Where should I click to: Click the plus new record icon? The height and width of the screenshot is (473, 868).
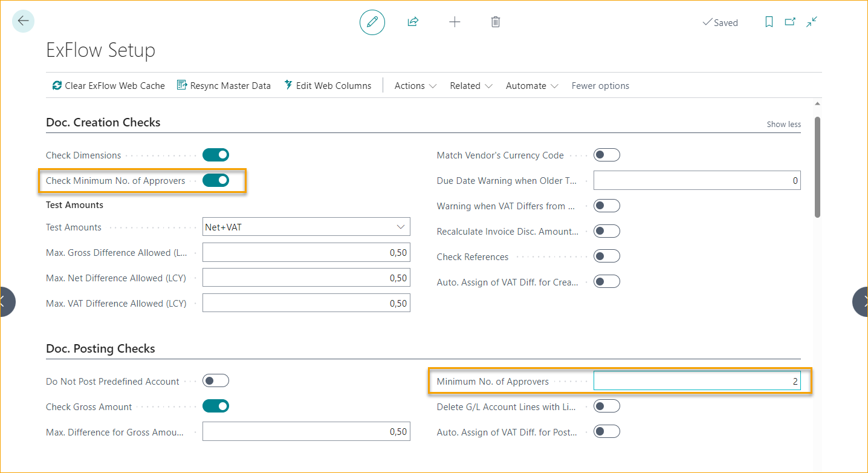click(x=455, y=22)
